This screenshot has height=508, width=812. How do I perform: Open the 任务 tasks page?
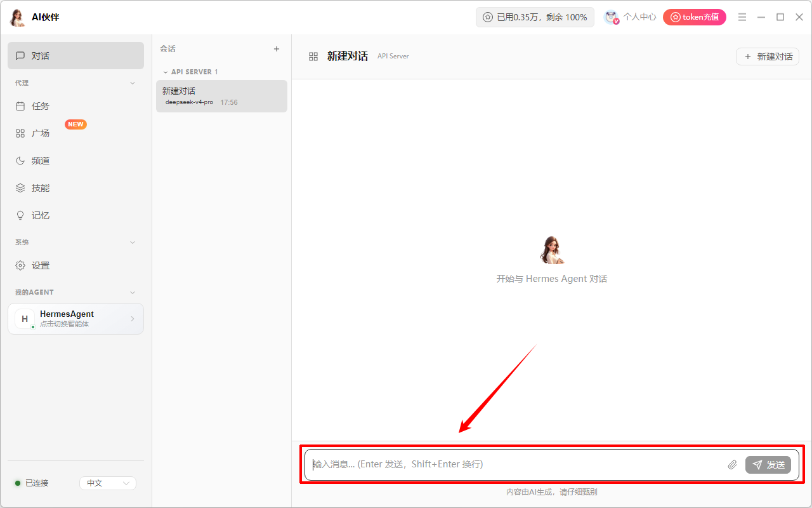pyautogui.click(x=75, y=106)
